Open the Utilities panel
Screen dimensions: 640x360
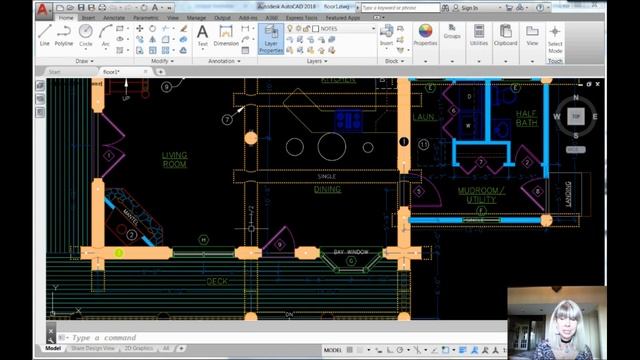(479, 34)
